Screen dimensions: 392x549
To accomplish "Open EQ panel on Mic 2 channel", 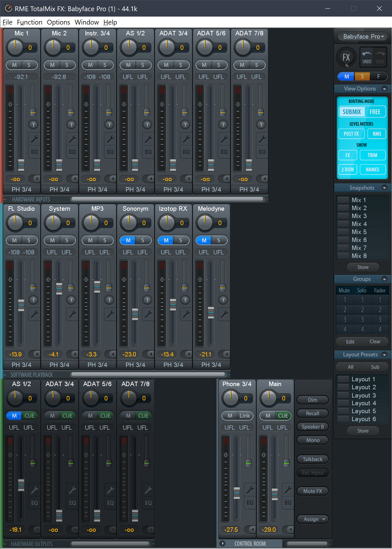I will tap(72, 152).
